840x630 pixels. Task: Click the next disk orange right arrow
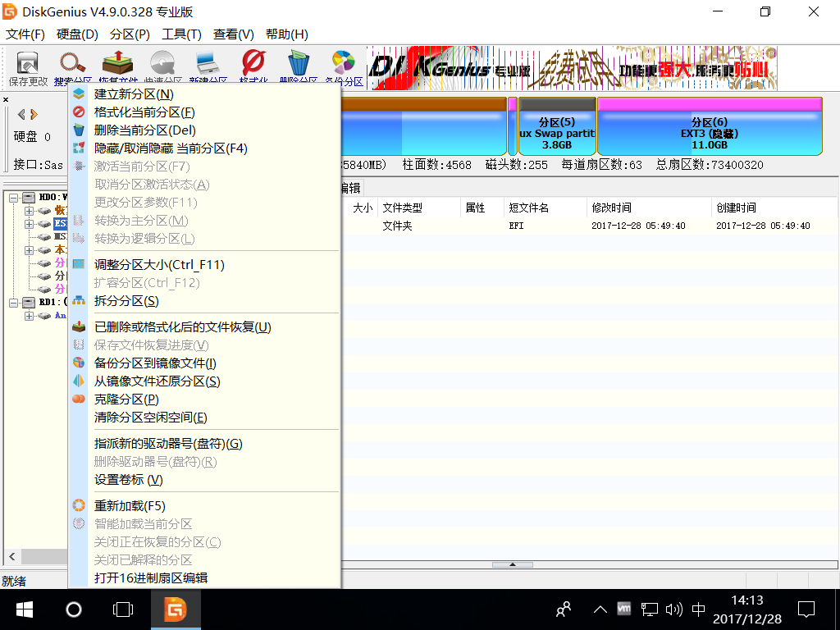pos(34,114)
